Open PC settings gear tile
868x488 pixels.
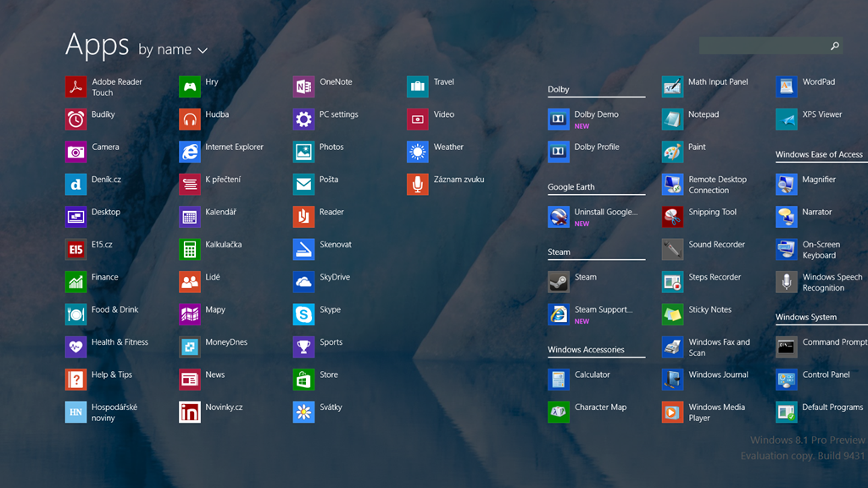pyautogui.click(x=303, y=119)
